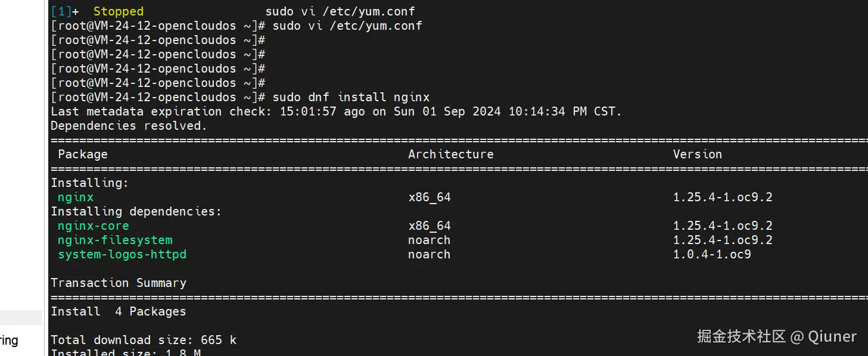The width and height of the screenshot is (868, 356).
Task: Click the Architecture column header
Action: tap(450, 154)
